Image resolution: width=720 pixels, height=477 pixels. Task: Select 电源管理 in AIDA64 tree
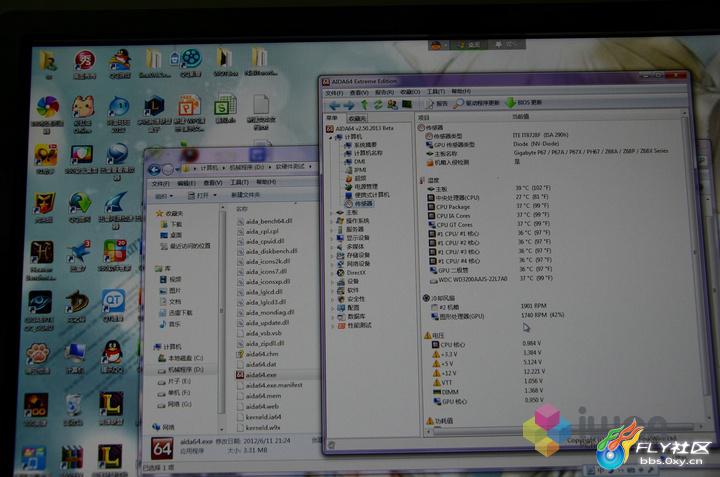(x=361, y=187)
